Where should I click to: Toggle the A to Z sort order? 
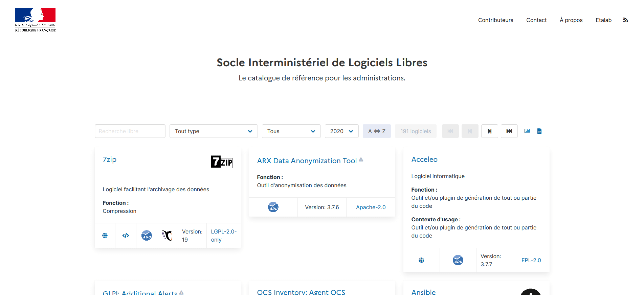377,131
